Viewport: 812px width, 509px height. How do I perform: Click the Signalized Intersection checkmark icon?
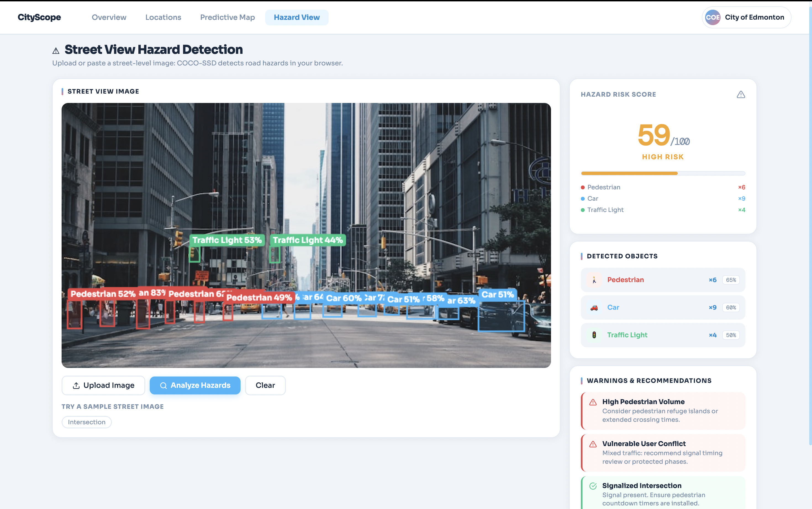coord(593,486)
